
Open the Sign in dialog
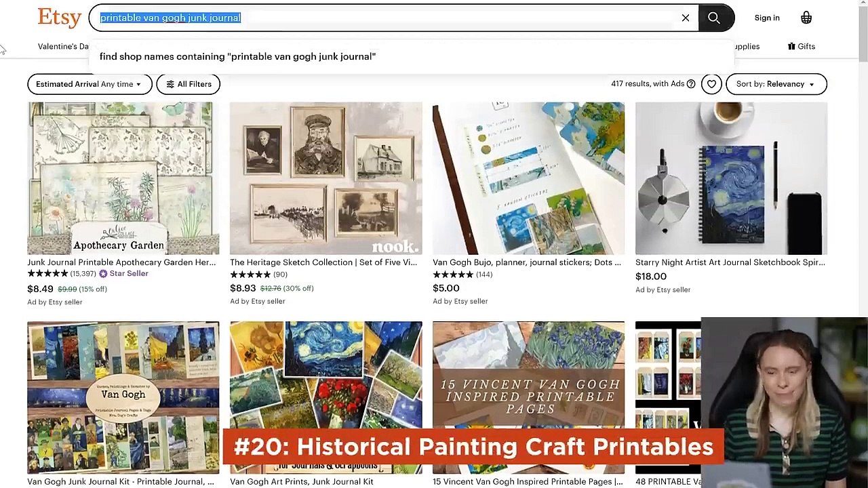click(767, 18)
